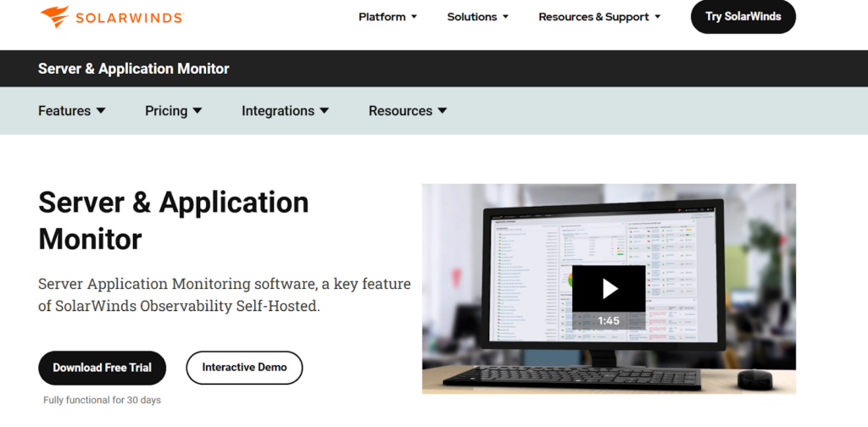The width and height of the screenshot is (868, 427).
Task: Click Server & Application Monitor banner title
Action: (133, 69)
